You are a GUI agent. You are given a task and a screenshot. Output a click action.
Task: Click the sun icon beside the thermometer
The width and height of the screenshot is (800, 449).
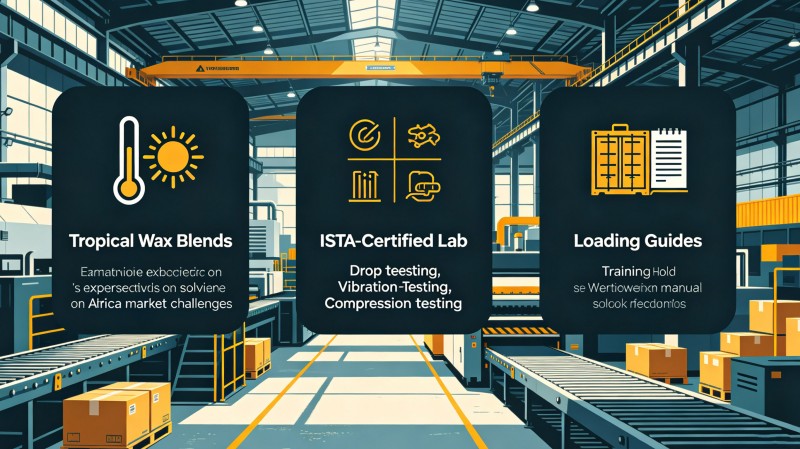[x=173, y=157]
